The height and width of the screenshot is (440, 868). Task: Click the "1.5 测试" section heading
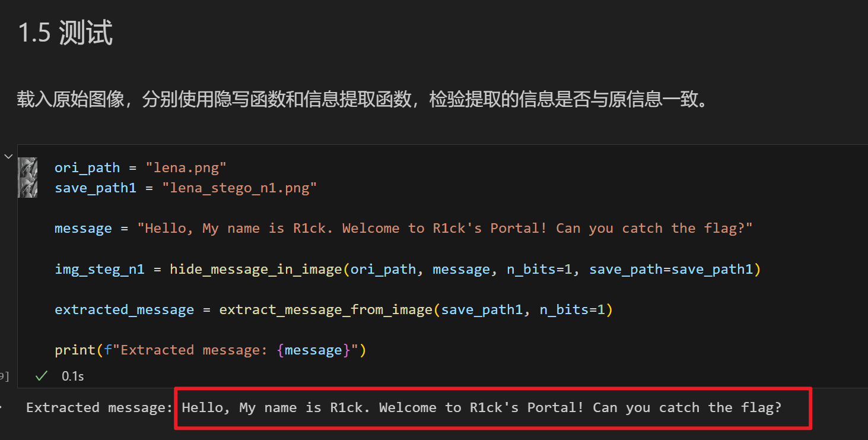[x=65, y=33]
